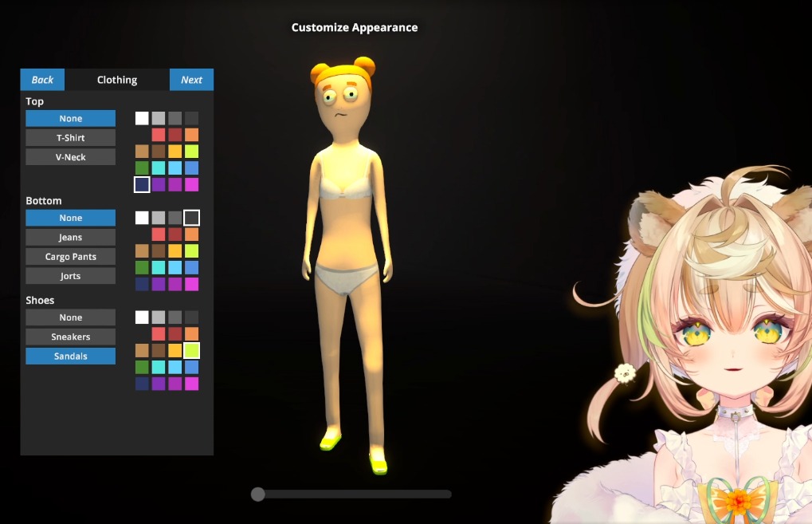
Task: Set Bottom color to amber yellow swatch
Action: click(175, 251)
